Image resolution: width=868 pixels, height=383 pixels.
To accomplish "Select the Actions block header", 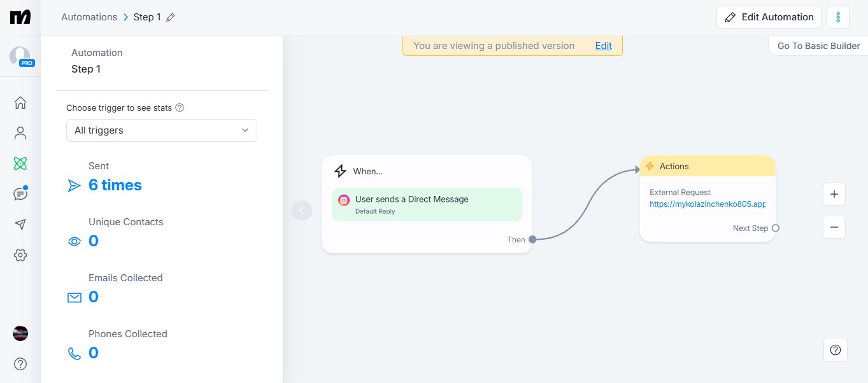I will pos(708,166).
